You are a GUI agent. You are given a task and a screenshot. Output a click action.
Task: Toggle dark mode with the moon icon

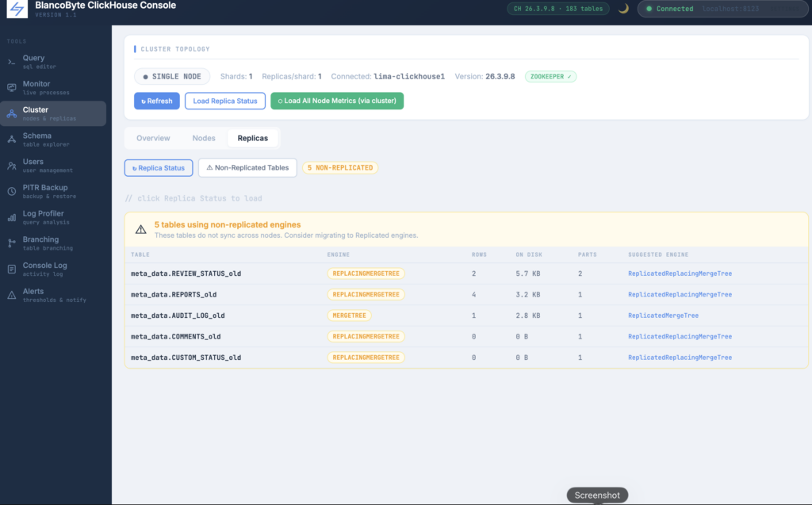623,9
